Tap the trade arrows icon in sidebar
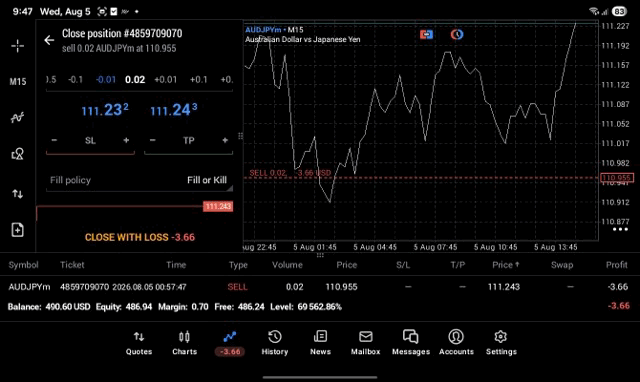Viewport: 640px width, 382px height. coord(17,193)
